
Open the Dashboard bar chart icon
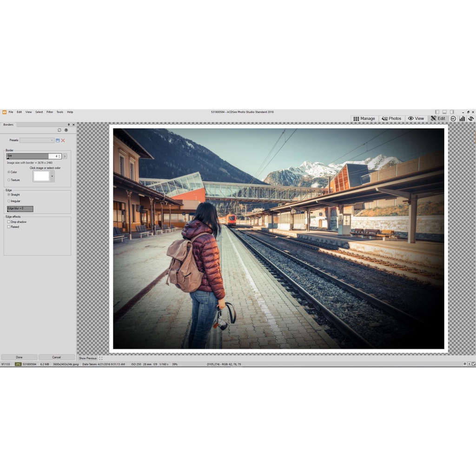462,119
